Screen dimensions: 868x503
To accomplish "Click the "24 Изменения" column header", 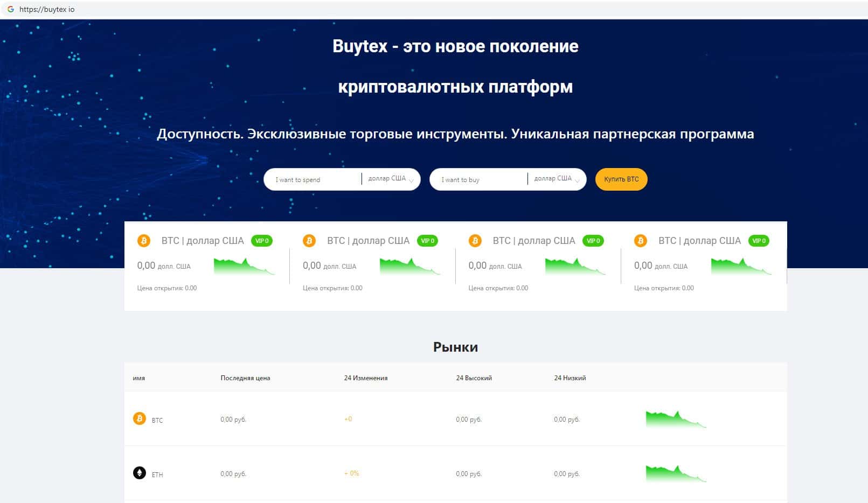I will point(366,378).
